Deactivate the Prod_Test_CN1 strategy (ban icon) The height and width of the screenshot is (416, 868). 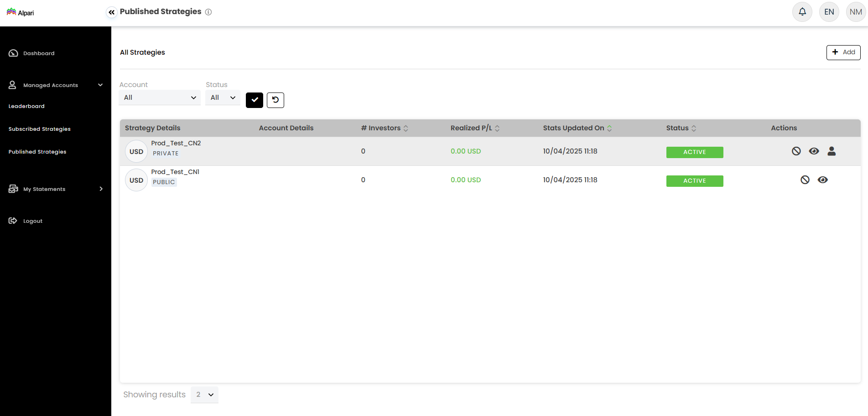pos(805,180)
